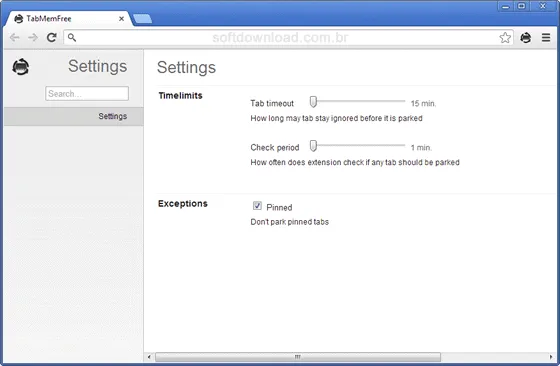Go back with the browser back arrow
The height and width of the screenshot is (366, 560).
(14, 37)
